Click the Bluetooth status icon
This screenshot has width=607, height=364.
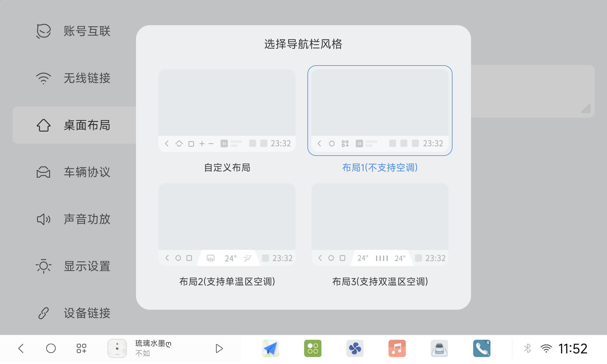(x=527, y=348)
